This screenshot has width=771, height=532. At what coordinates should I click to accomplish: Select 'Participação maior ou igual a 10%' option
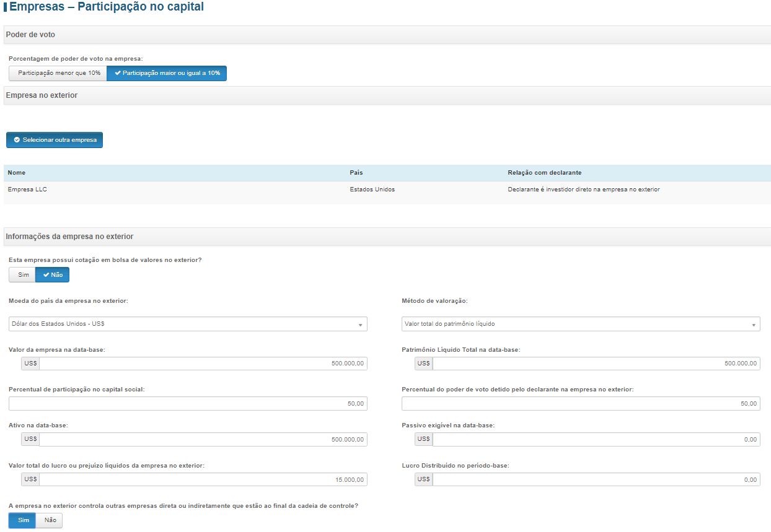coord(167,73)
